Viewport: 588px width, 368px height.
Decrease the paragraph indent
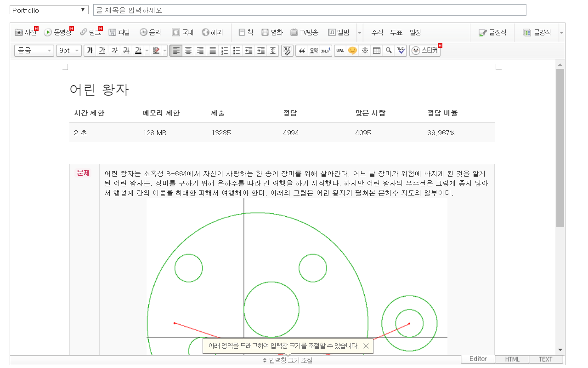(249, 51)
